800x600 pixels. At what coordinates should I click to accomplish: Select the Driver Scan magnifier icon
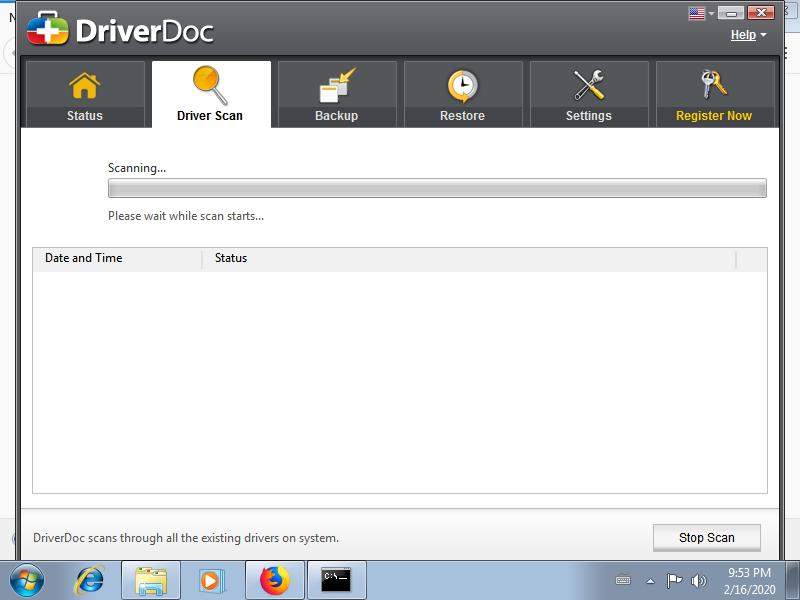[x=210, y=85]
